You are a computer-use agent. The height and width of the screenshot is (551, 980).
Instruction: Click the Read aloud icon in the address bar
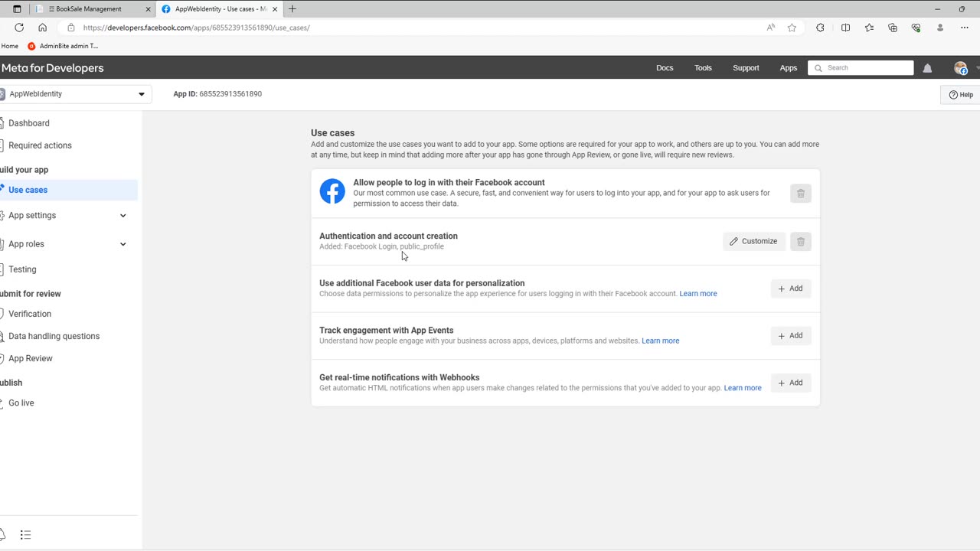[x=771, y=28]
